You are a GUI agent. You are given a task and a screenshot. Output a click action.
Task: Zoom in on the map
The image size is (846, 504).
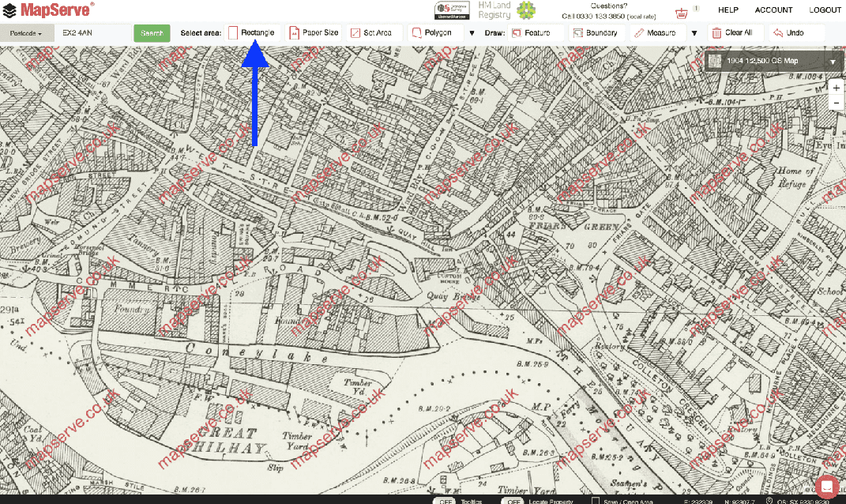[x=837, y=88]
